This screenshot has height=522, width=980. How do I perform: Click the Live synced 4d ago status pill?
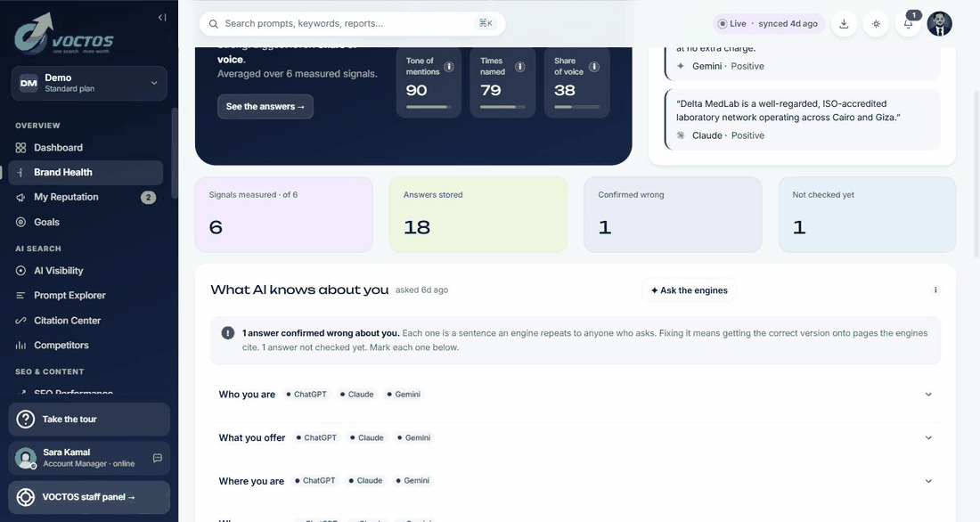coord(769,24)
